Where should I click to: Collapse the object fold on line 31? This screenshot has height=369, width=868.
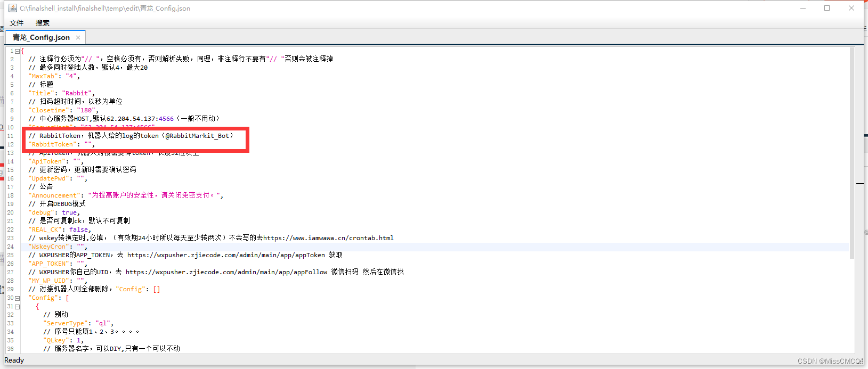[x=17, y=307]
